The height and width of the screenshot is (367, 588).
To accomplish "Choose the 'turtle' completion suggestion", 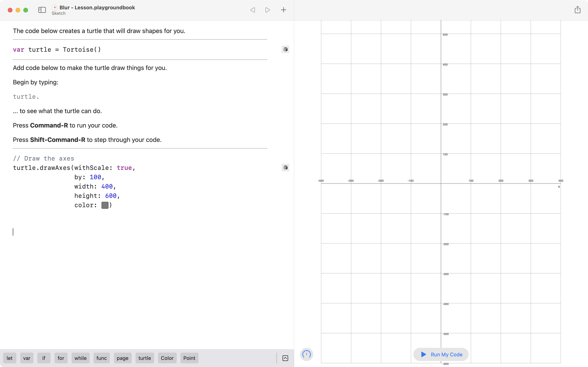I will tap(144, 358).
